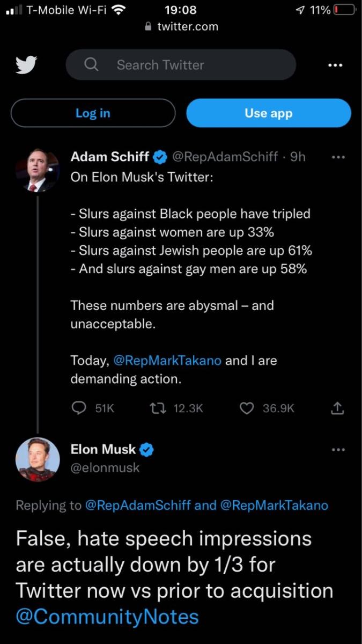
Task: Tap the share icon on Schiff's tweet
Action: click(x=337, y=408)
